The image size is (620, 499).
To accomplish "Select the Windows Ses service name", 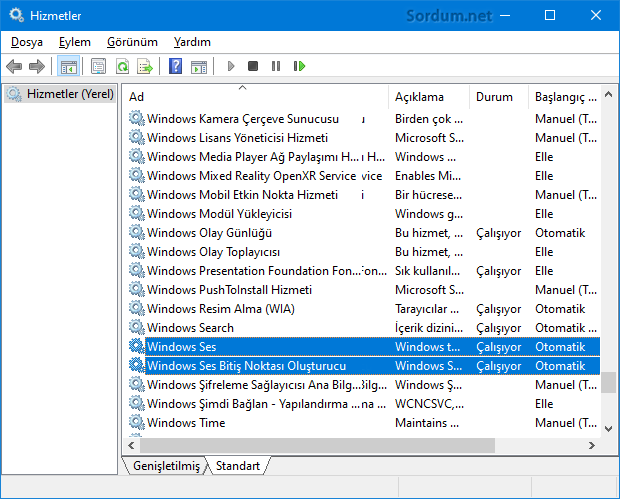I will coord(181,347).
